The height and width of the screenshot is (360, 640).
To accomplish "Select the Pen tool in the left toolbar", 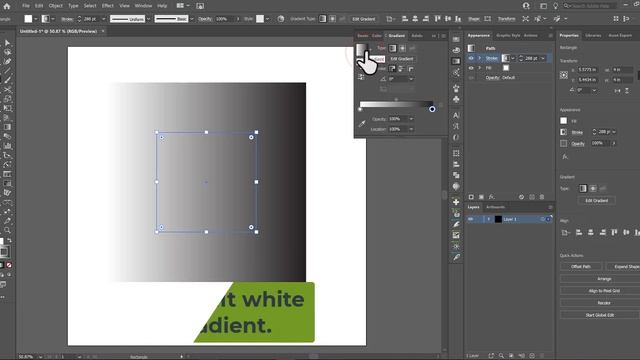I will 7,62.
